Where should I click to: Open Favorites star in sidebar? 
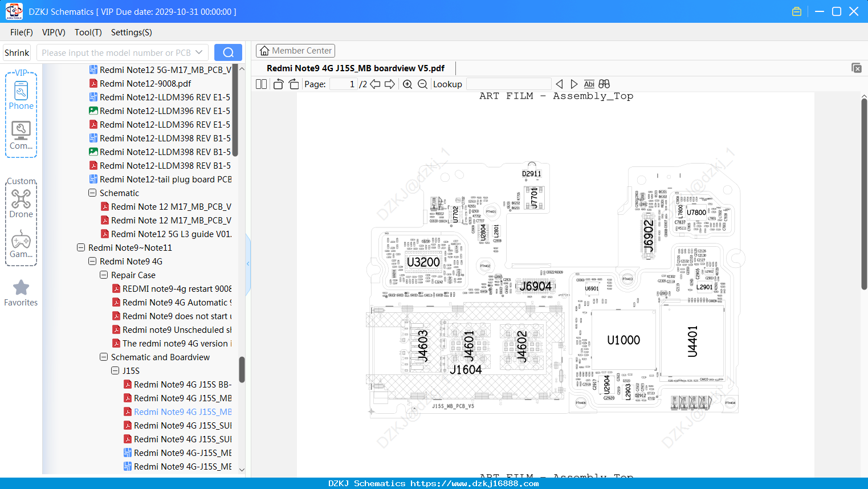pyautogui.click(x=21, y=293)
